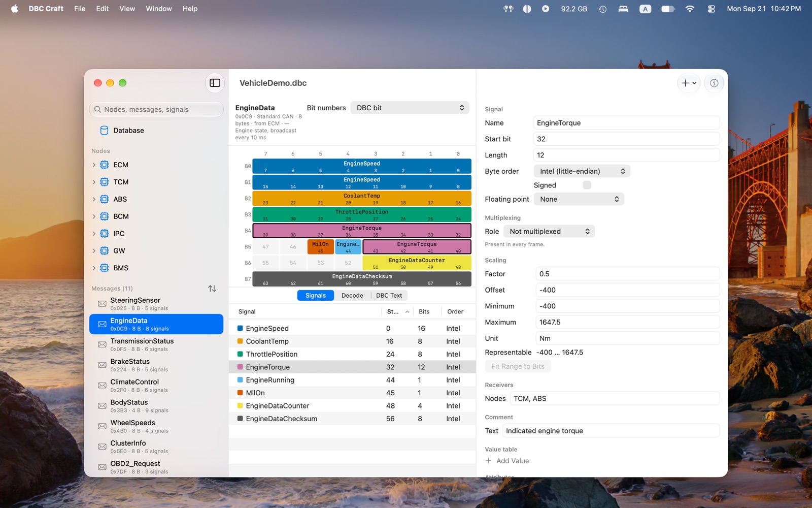Toggle the Signed checkbox
The height and width of the screenshot is (508, 812).
click(x=587, y=185)
